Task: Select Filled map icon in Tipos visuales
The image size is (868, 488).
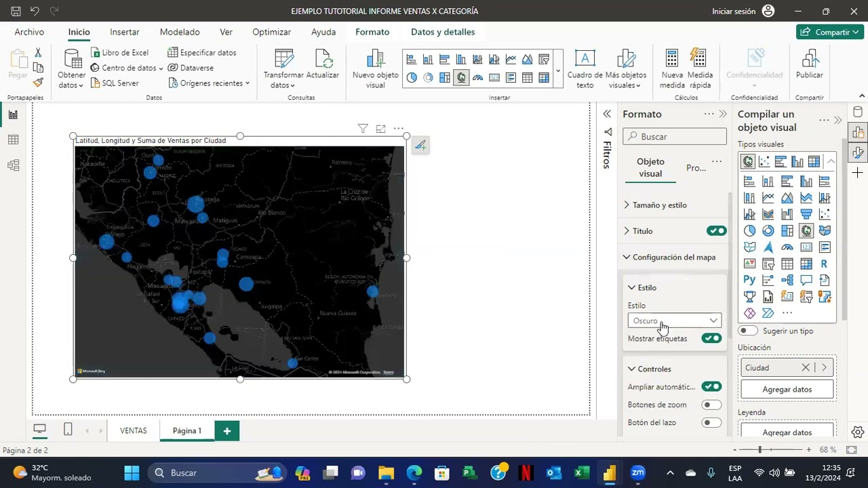Action: (825, 231)
